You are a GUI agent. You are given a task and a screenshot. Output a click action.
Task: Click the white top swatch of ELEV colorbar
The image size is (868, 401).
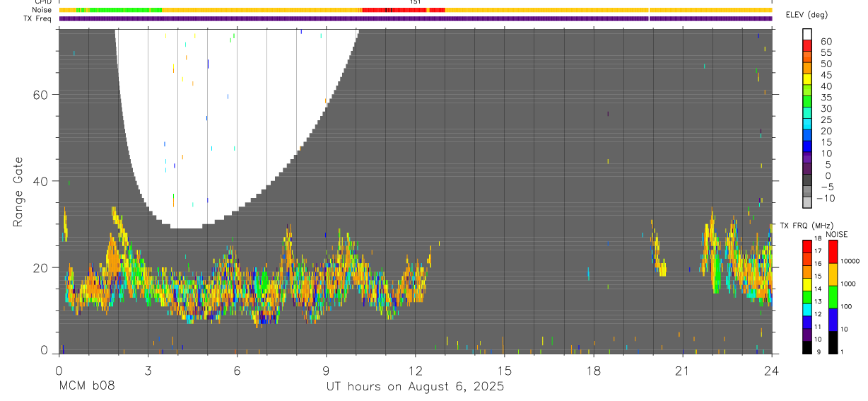click(x=807, y=35)
